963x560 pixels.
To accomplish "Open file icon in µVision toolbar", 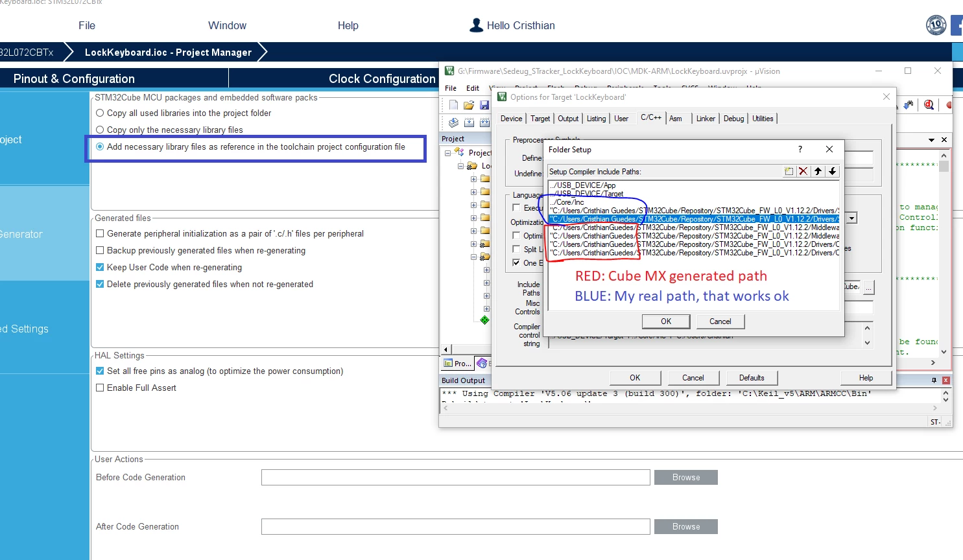I will (468, 105).
